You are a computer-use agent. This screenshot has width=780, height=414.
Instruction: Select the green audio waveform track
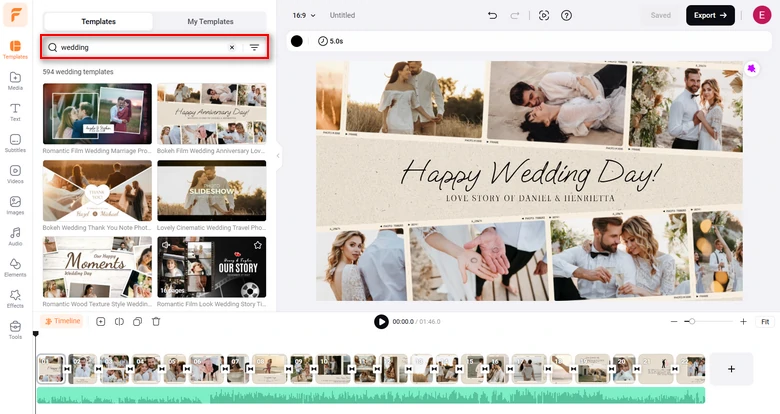371,396
